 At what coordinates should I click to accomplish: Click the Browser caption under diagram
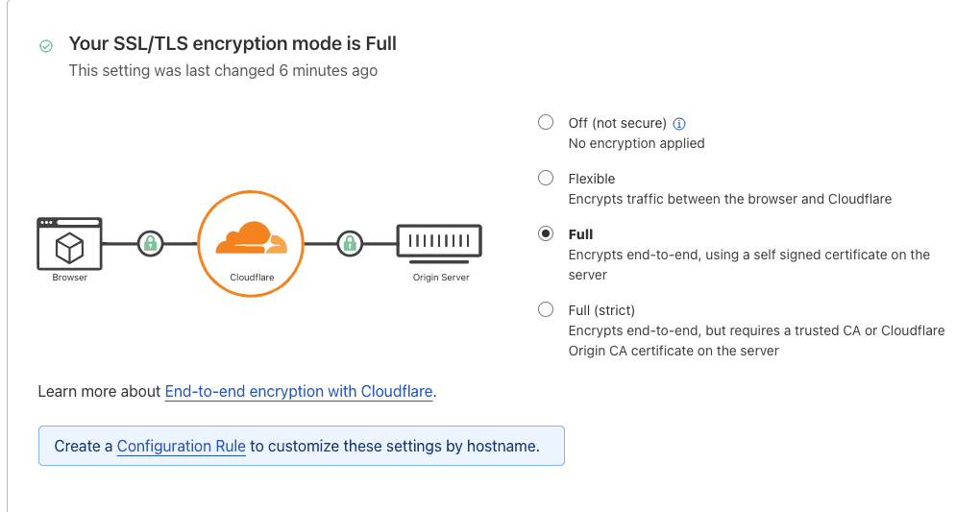point(69,278)
